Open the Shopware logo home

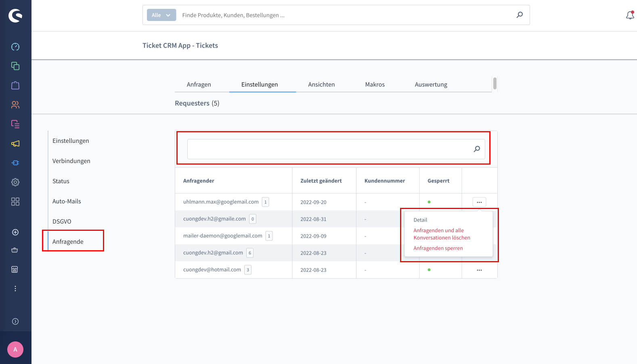coord(15,15)
